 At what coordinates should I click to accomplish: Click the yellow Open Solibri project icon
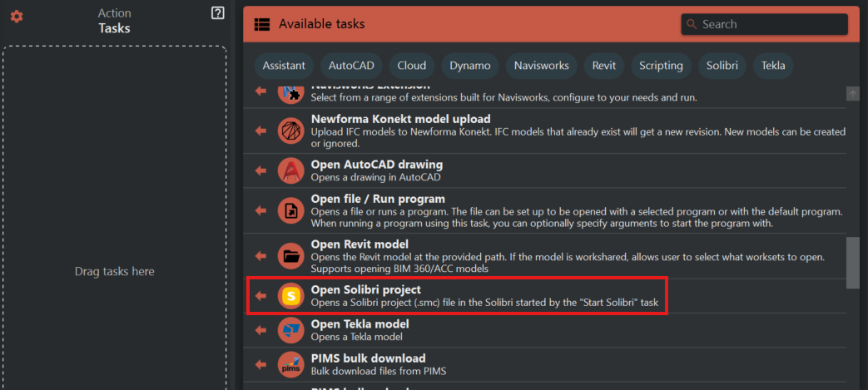[x=290, y=296]
